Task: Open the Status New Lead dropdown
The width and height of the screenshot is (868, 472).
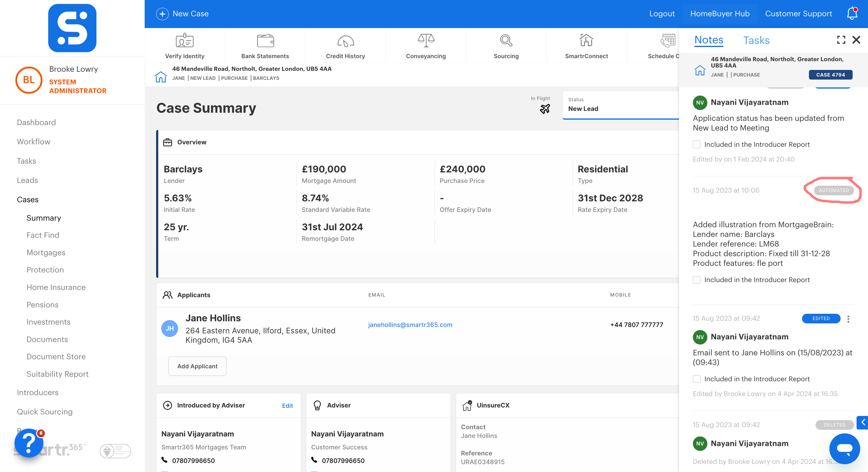Action: (621, 105)
